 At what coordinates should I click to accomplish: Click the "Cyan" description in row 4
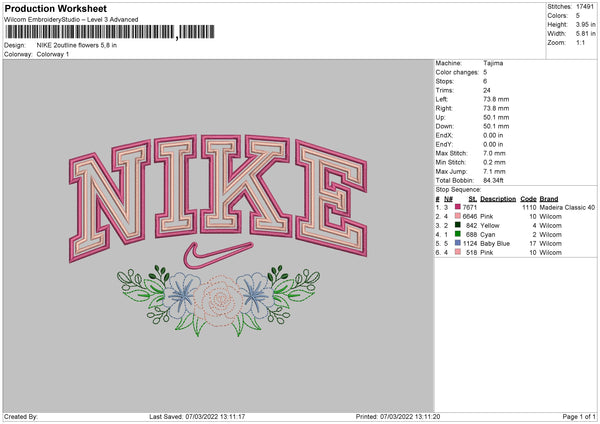pos(488,235)
